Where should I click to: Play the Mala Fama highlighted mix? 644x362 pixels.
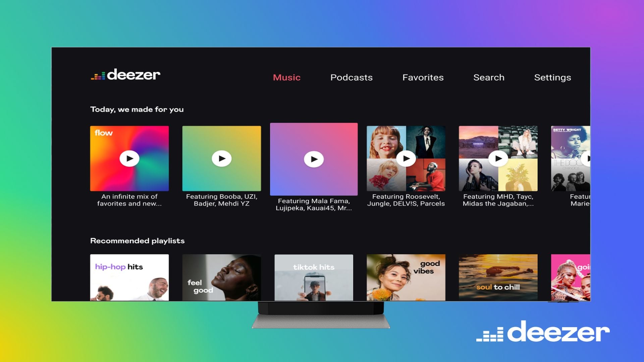pyautogui.click(x=314, y=159)
